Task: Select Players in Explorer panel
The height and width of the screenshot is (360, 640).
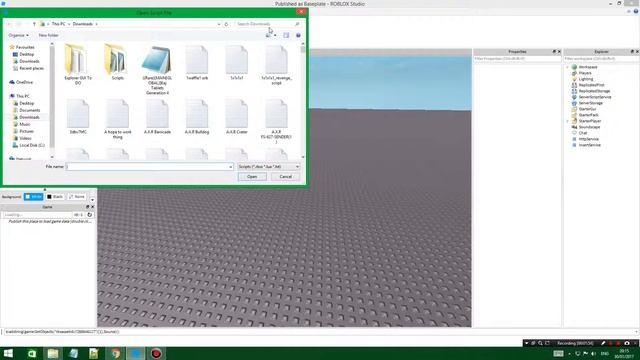Action: (585, 73)
